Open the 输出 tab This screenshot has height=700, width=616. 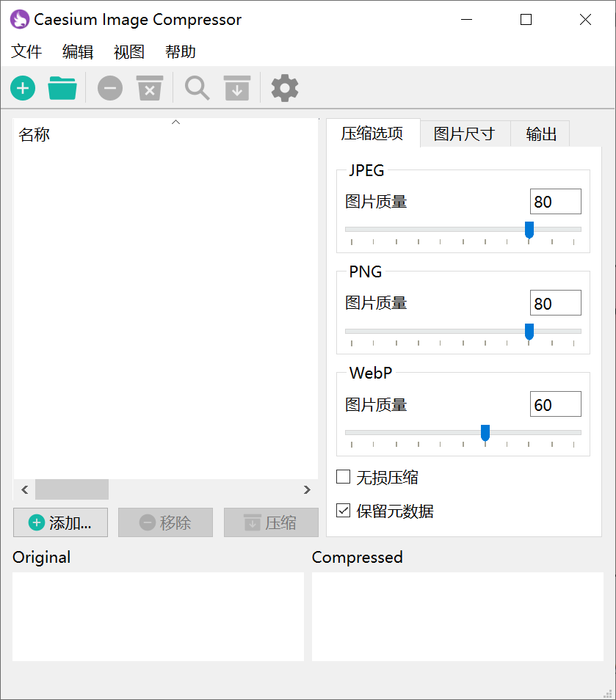click(540, 134)
